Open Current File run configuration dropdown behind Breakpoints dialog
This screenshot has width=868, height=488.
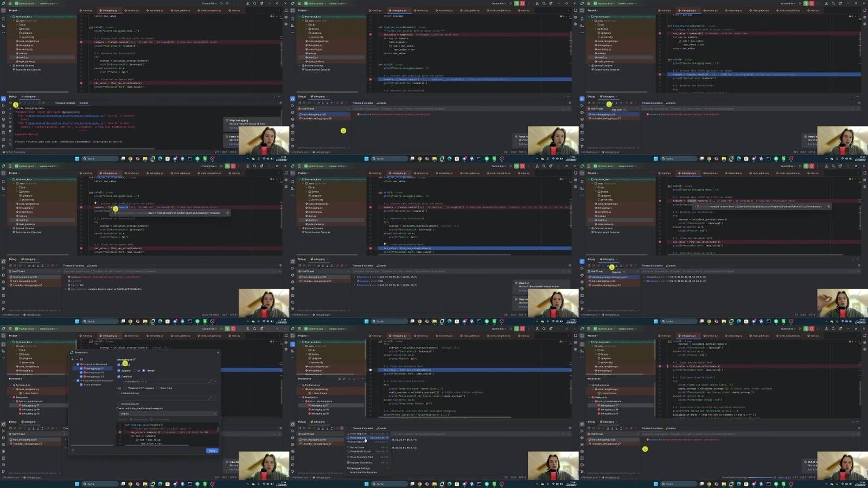(209, 329)
